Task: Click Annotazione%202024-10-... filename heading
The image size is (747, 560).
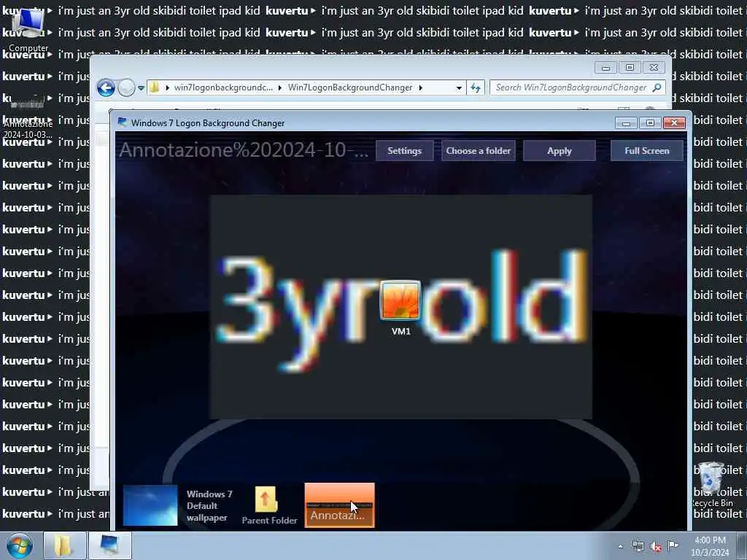Action: point(244,150)
